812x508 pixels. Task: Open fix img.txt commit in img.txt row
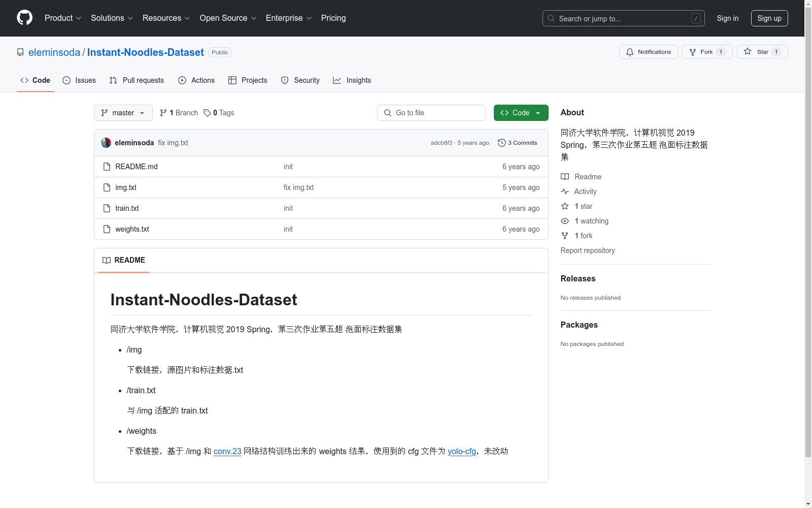(x=299, y=187)
